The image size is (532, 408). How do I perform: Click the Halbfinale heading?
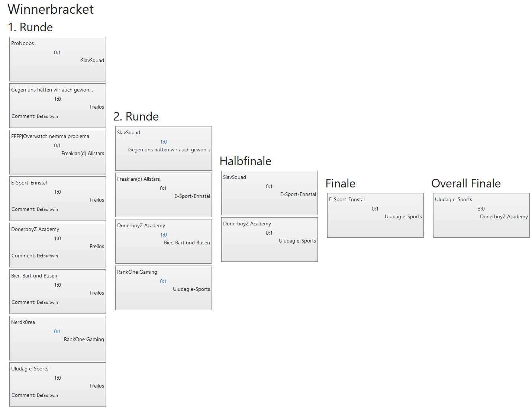tap(245, 161)
